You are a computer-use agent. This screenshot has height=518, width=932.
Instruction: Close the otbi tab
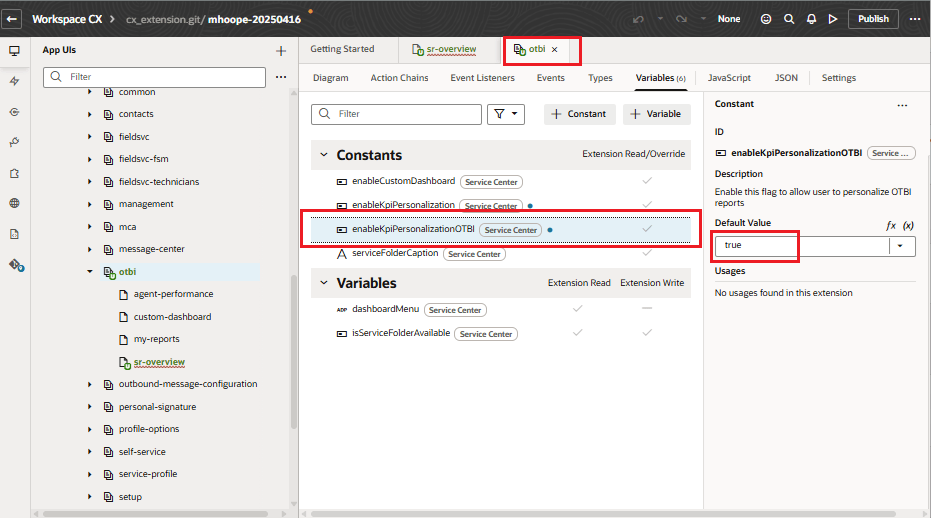pyautogui.click(x=555, y=49)
